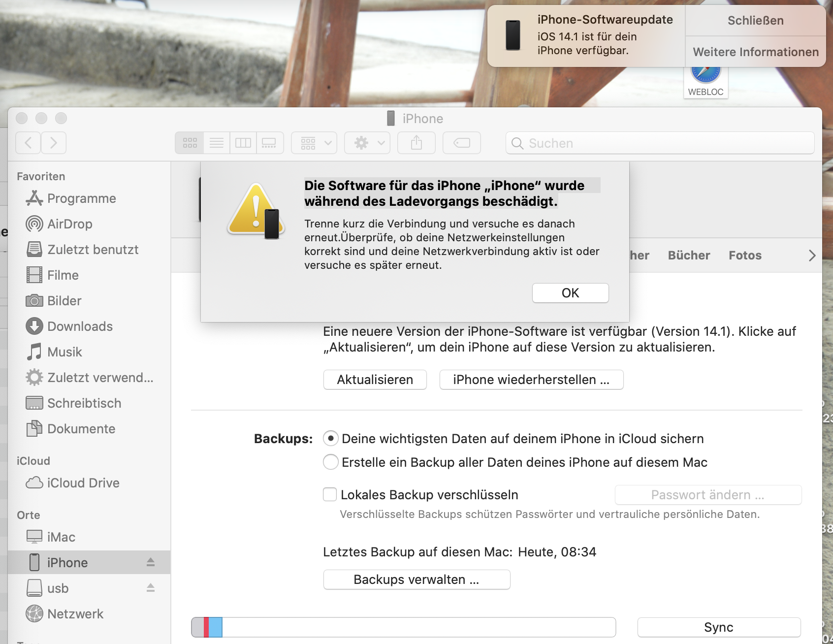
Task: Click the WEBLOC file on the desktop
Action: (705, 82)
